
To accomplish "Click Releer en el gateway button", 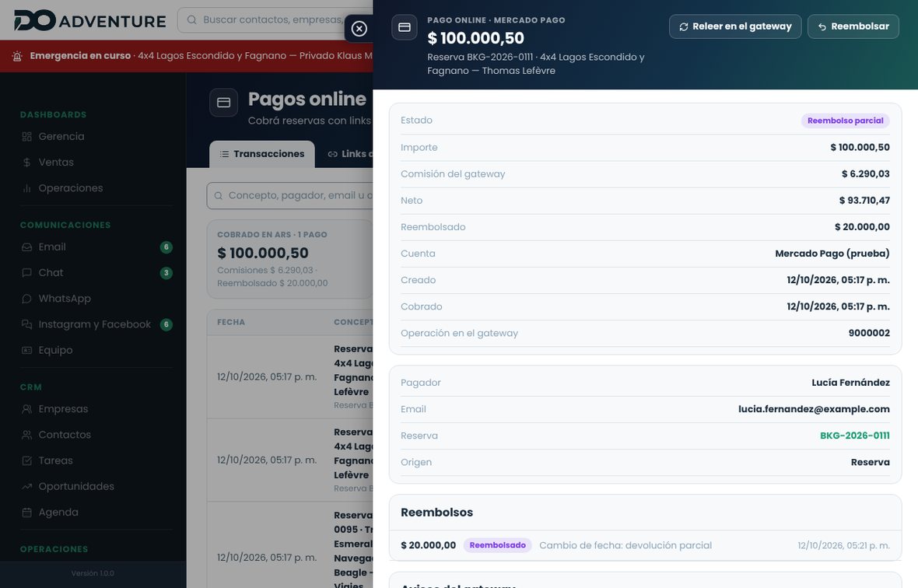I will 734,26.
